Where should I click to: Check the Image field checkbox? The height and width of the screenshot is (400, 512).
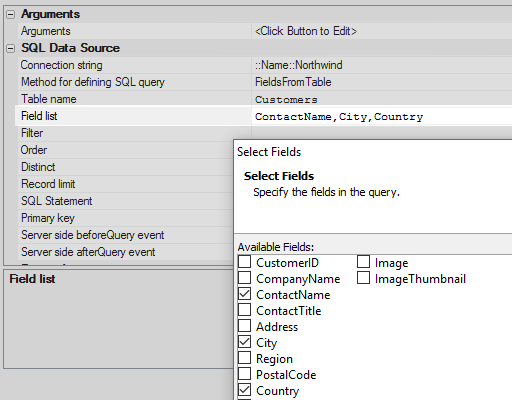click(x=363, y=262)
